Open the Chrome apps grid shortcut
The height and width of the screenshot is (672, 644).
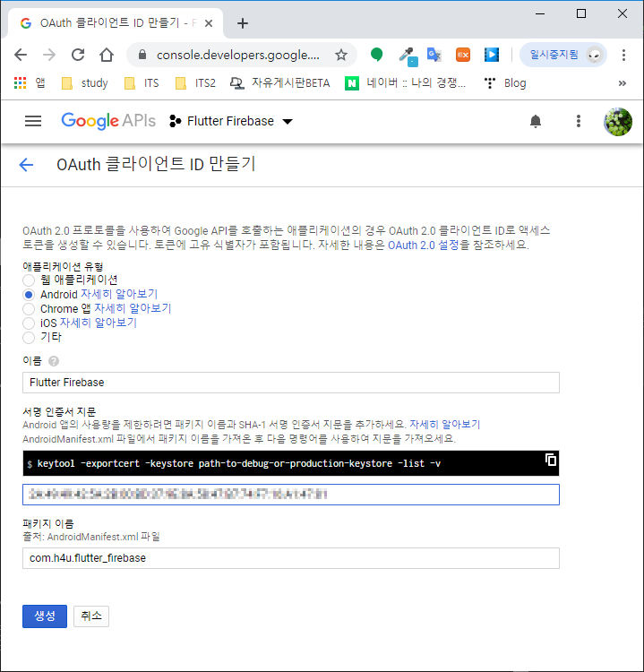click(20, 83)
